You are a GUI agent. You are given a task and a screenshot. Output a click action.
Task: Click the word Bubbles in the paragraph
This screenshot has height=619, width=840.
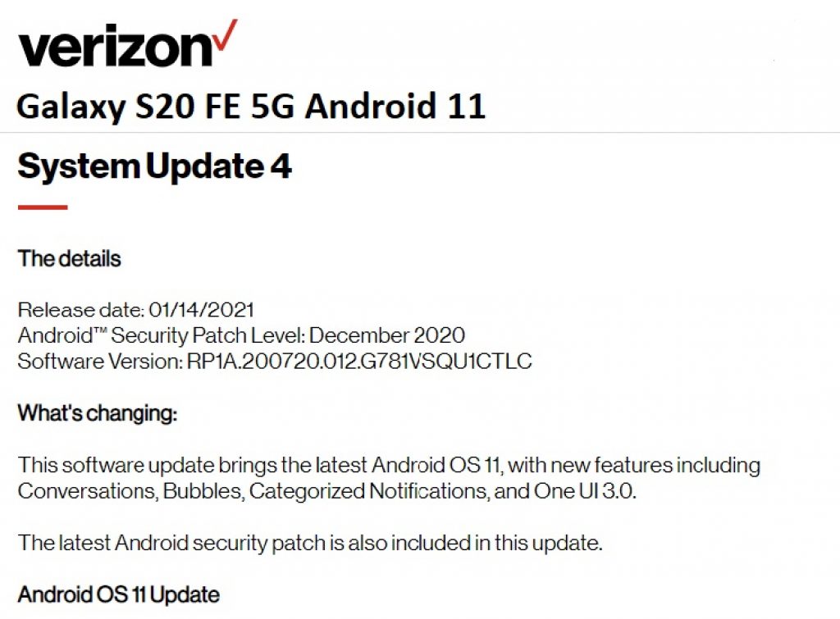203,492
